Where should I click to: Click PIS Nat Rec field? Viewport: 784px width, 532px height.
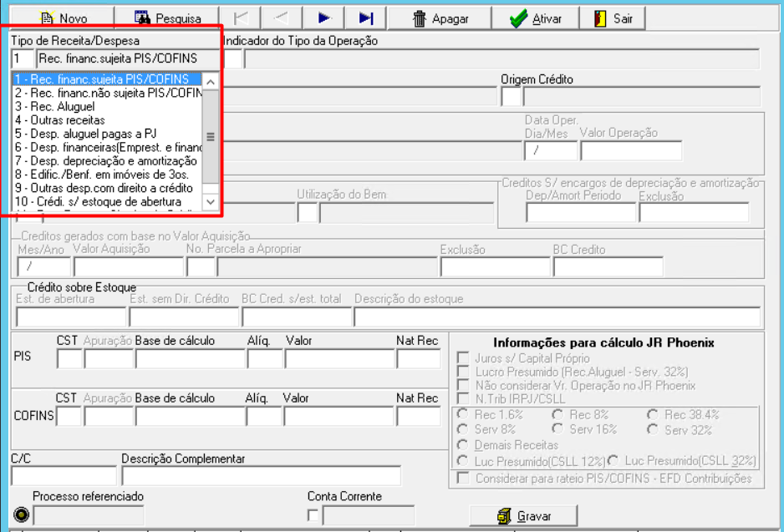click(419, 358)
